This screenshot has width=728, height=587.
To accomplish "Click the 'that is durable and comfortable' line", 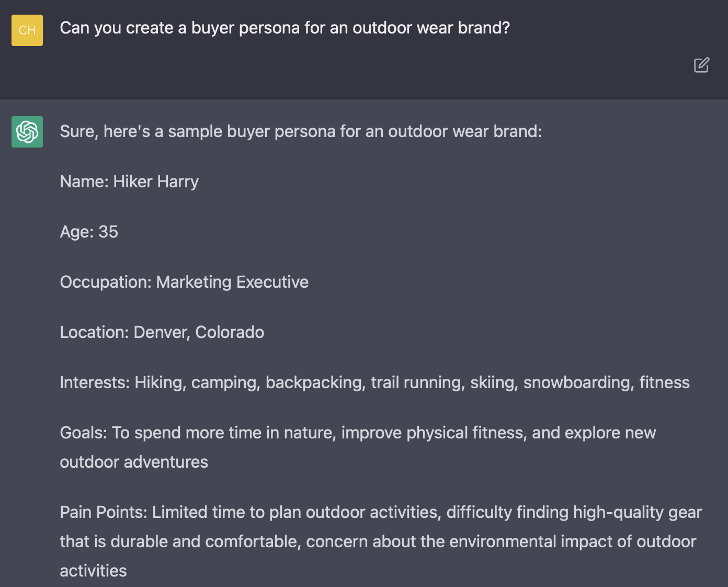I will (x=378, y=541).
